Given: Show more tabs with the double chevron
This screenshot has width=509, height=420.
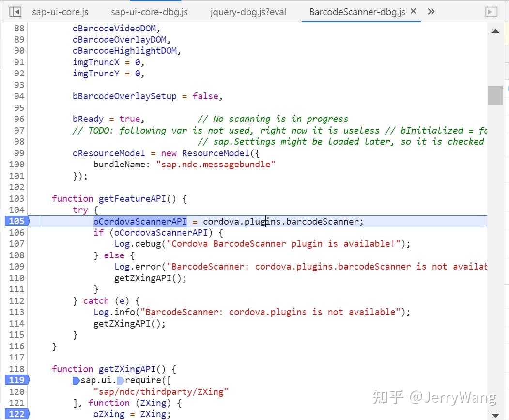Looking at the screenshot, I should (x=431, y=12).
